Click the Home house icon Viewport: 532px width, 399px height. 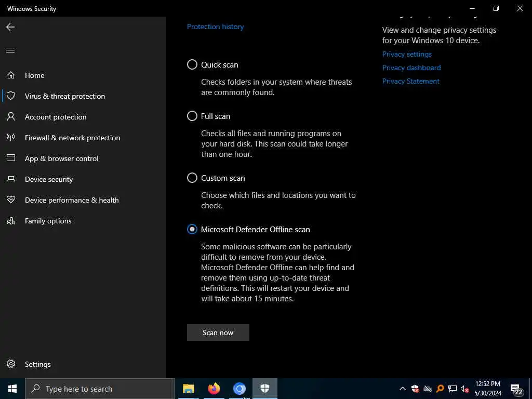pyautogui.click(x=11, y=75)
